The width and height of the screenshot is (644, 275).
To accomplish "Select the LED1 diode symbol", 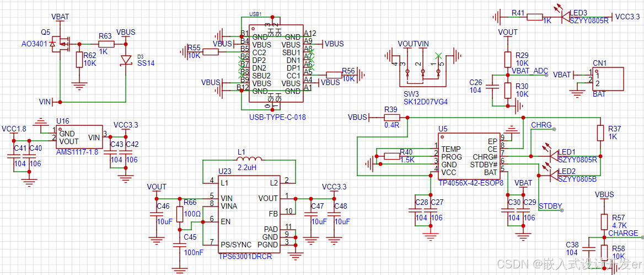I will pyautogui.click(x=554, y=156).
